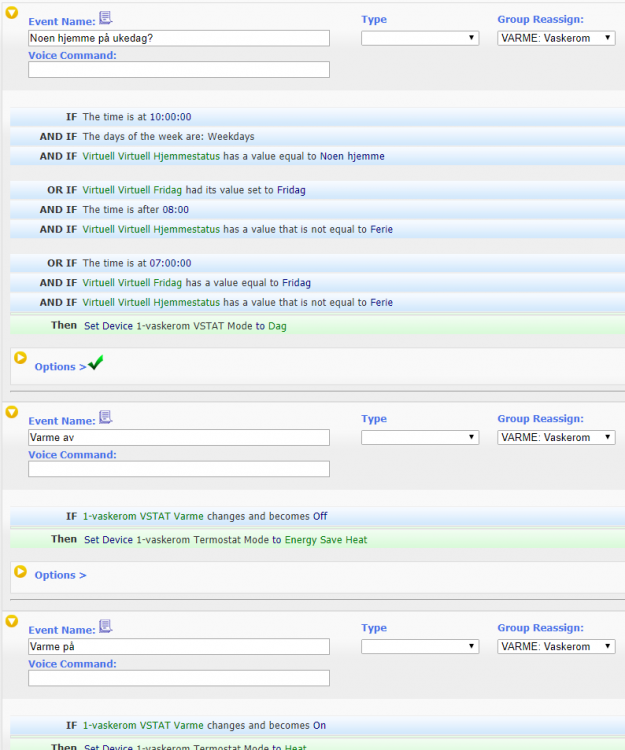Viewport: 625px width, 750px height.
Task: Collapse the "Varme på" event using yellow arrow
Action: [12, 621]
